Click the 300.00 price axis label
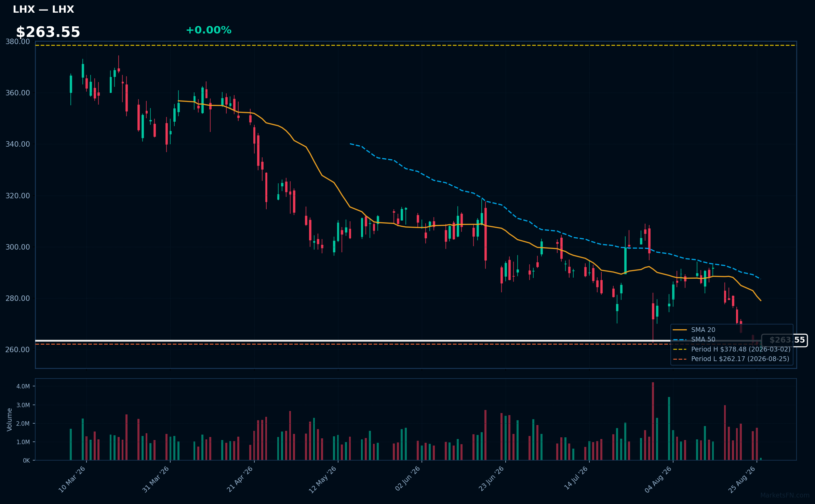Viewport: 815px width, 504px height. pos(18,247)
